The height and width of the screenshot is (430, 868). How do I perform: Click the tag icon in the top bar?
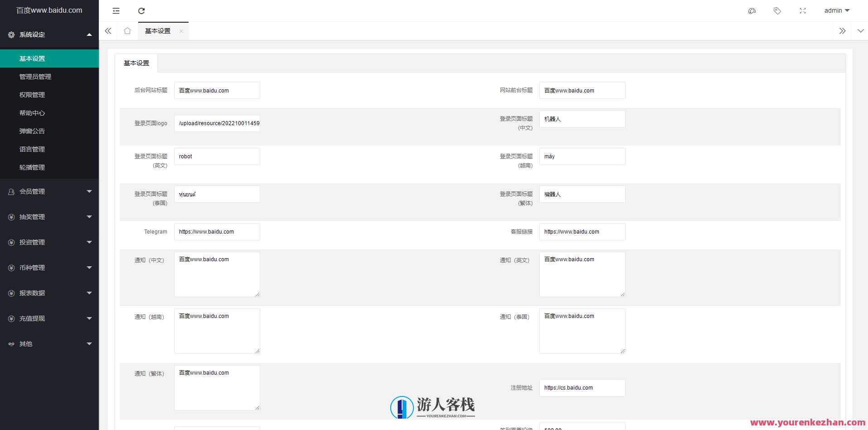click(x=777, y=10)
